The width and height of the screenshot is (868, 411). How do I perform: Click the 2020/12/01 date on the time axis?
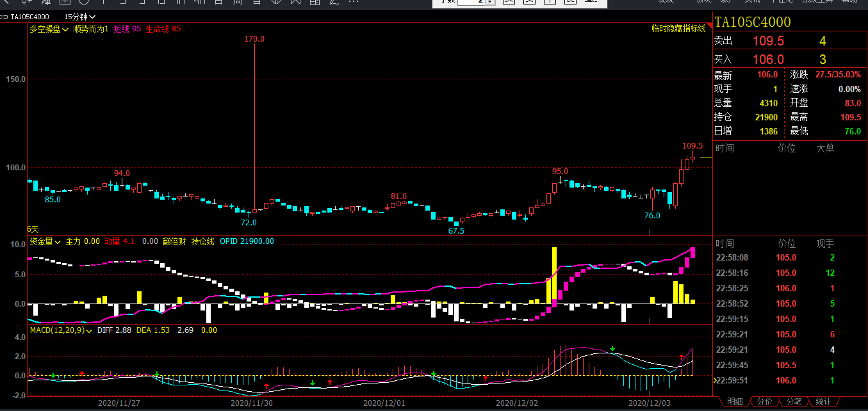tap(384, 403)
